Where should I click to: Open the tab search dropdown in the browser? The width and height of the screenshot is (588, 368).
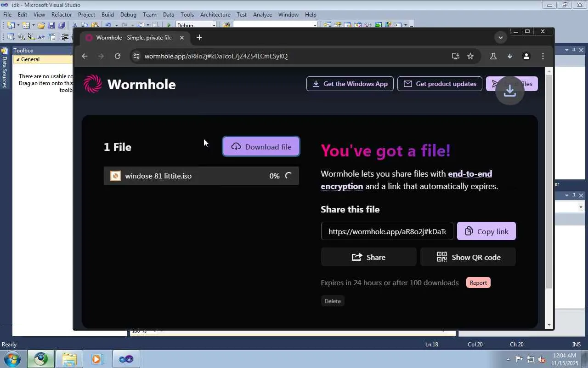(x=501, y=38)
